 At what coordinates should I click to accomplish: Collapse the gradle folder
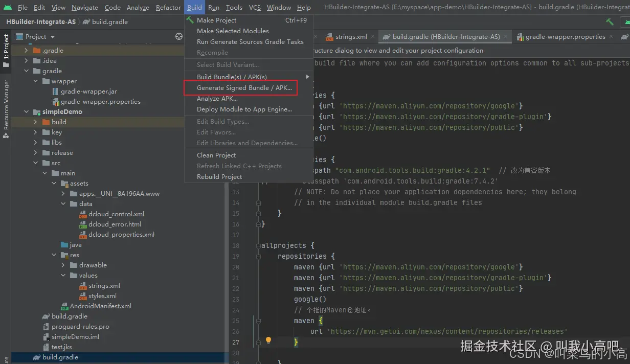coord(26,71)
